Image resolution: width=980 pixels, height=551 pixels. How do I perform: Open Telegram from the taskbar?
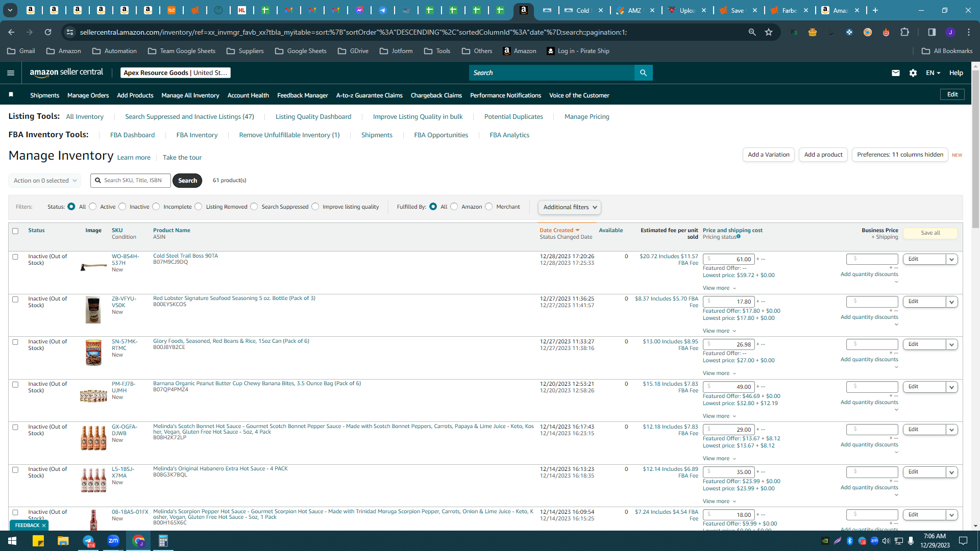(x=88, y=541)
